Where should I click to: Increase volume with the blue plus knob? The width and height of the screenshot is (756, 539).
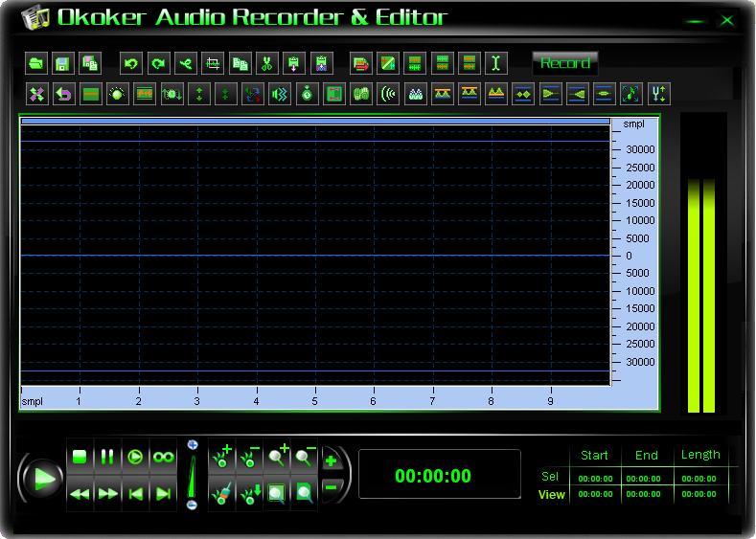click(193, 444)
